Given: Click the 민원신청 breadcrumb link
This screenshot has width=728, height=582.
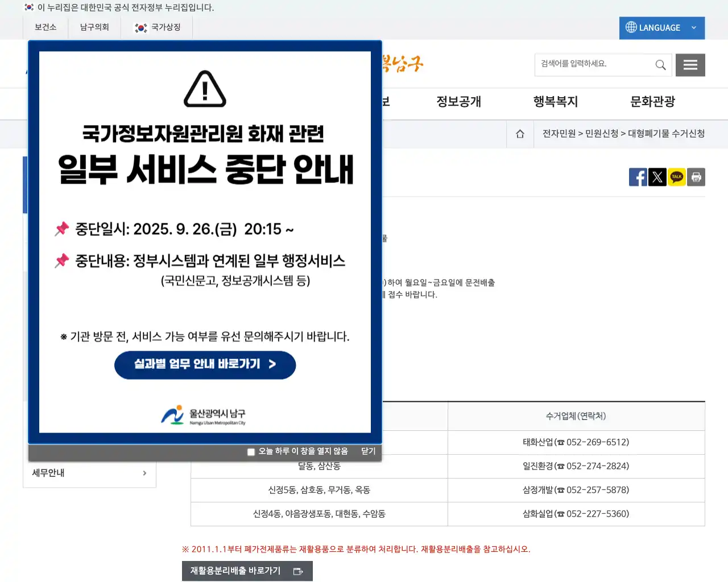Looking at the screenshot, I should [602, 134].
